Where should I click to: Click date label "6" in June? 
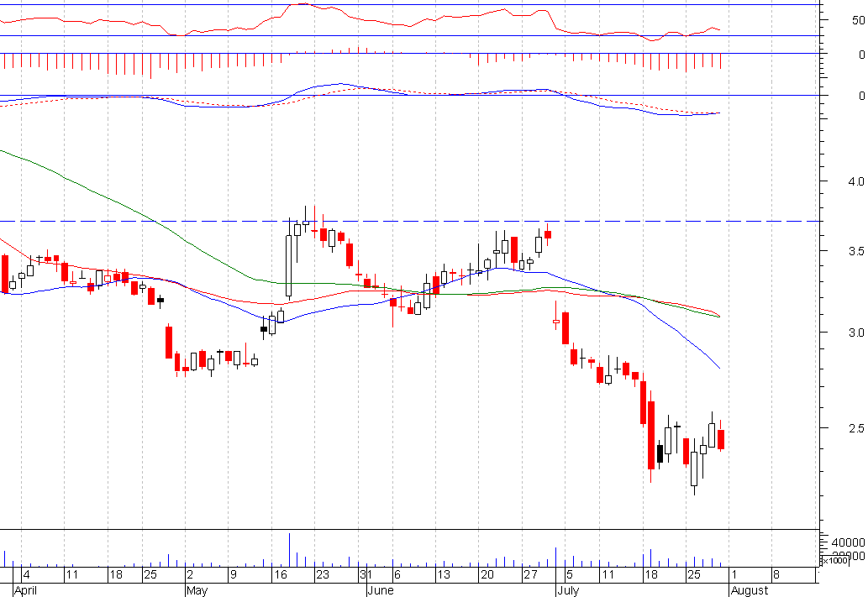(397, 575)
